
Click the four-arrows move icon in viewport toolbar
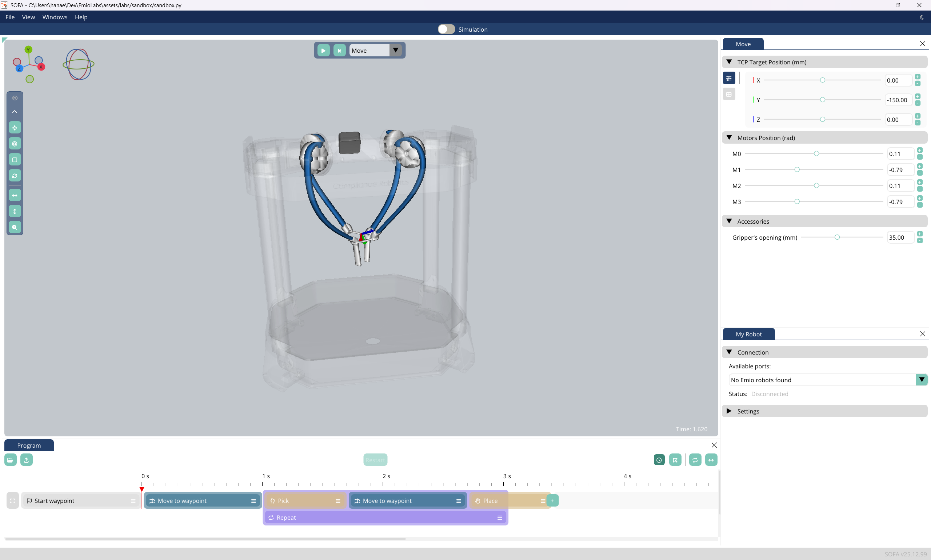tap(15, 128)
